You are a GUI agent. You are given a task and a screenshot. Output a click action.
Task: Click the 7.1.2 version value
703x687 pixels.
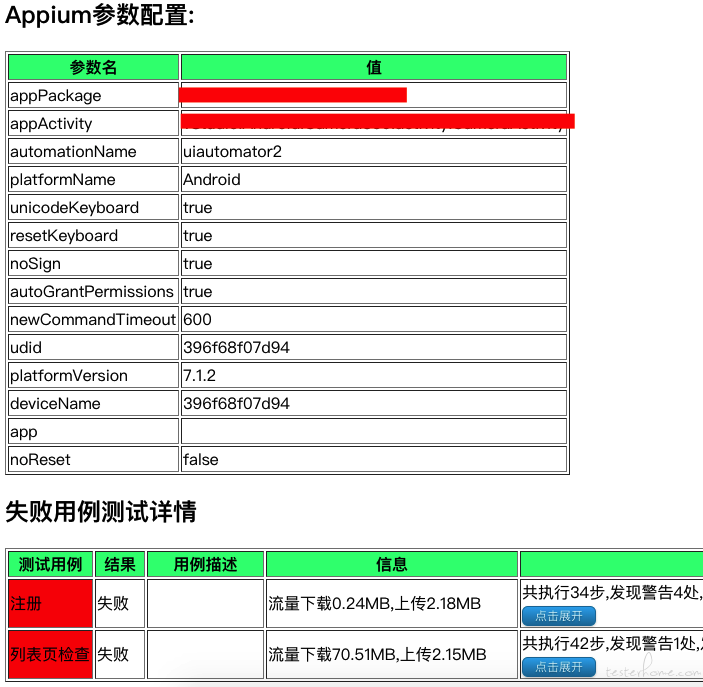[x=374, y=375]
